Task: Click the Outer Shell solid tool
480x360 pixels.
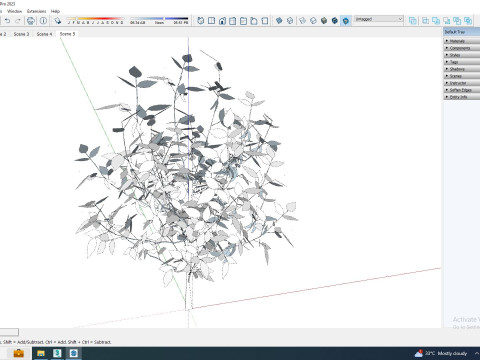Action: point(413,21)
